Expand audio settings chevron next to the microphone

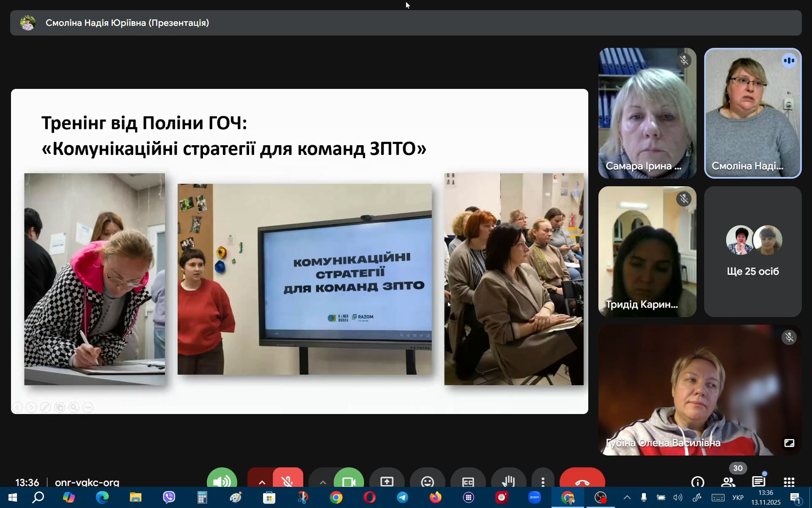(262, 482)
